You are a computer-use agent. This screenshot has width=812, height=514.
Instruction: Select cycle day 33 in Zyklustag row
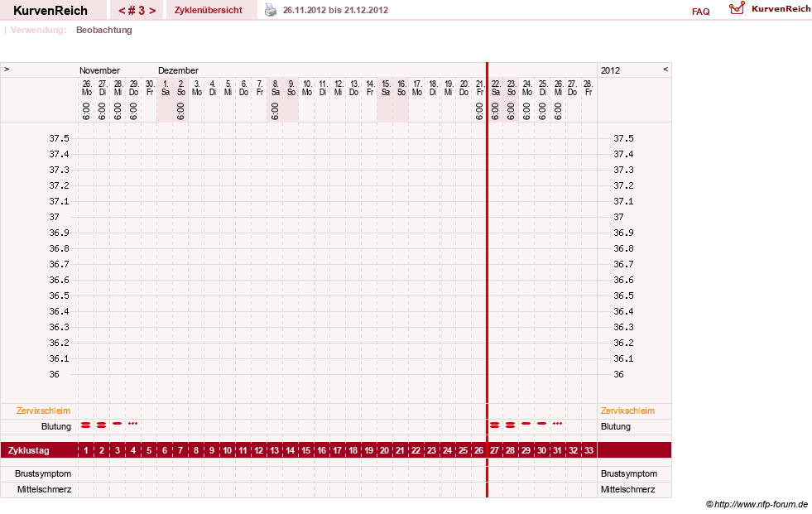589,450
